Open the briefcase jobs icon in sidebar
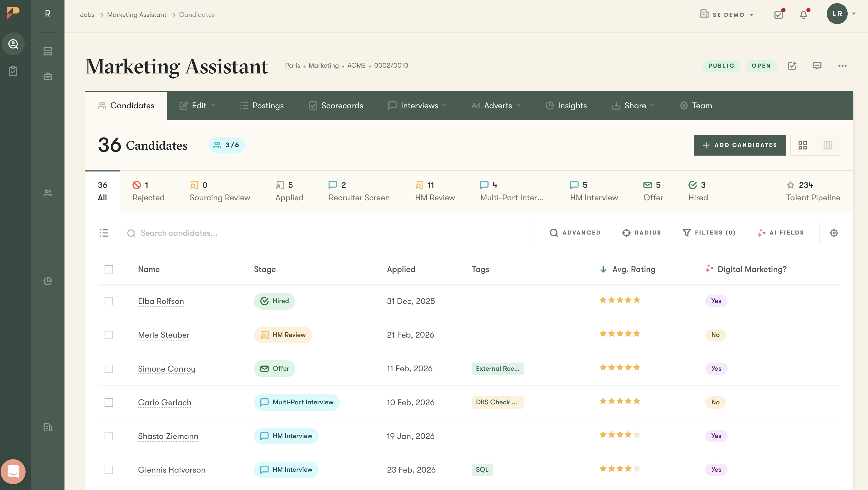This screenshot has width=868, height=490. [48, 76]
